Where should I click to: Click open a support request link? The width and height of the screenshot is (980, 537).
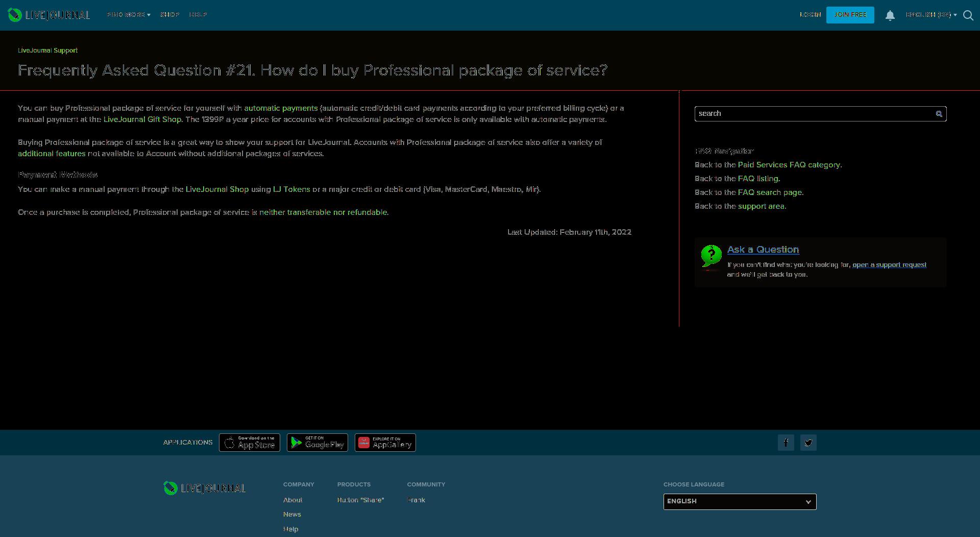click(889, 265)
